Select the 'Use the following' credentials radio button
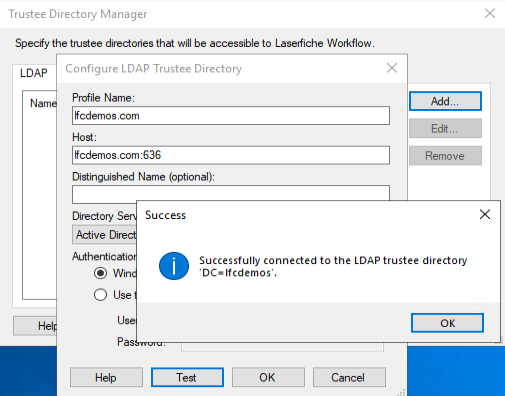 tap(100, 295)
